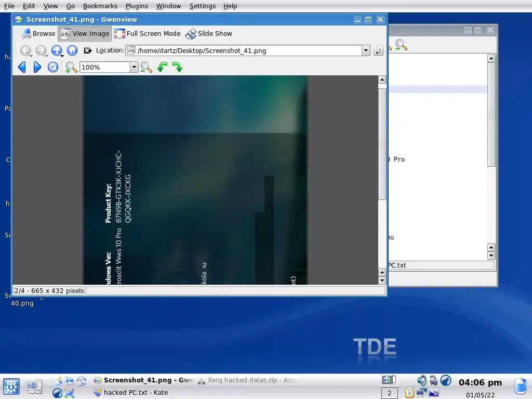Screen dimensions: 532x399
Task: Click the grayed-out Back navigation arrow
Action: click(25, 50)
